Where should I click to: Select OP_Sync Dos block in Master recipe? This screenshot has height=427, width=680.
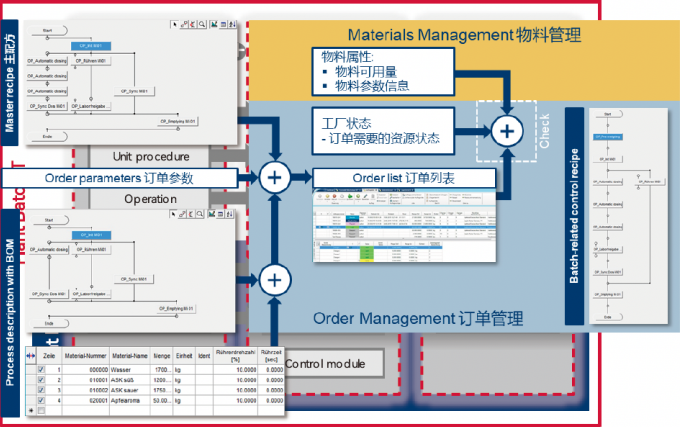tap(47, 106)
